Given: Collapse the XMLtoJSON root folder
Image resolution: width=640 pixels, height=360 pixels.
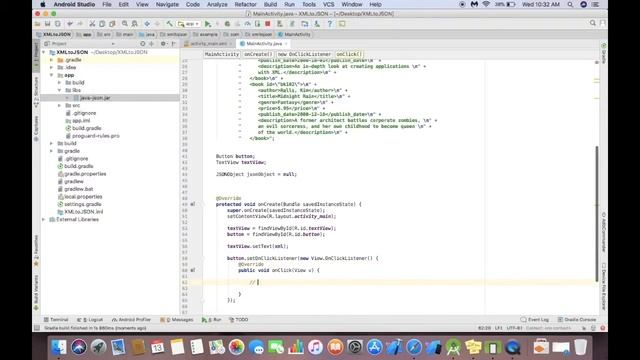Looking at the screenshot, I should coord(44,52).
